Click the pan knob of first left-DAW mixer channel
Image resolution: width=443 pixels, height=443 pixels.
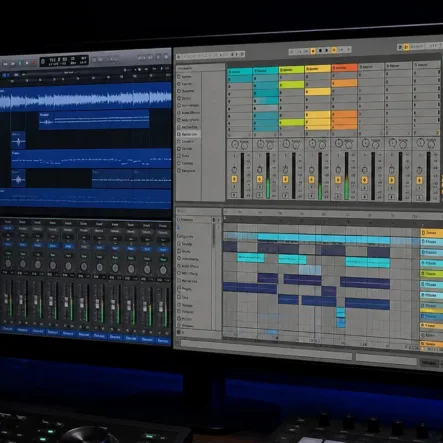point(8,264)
